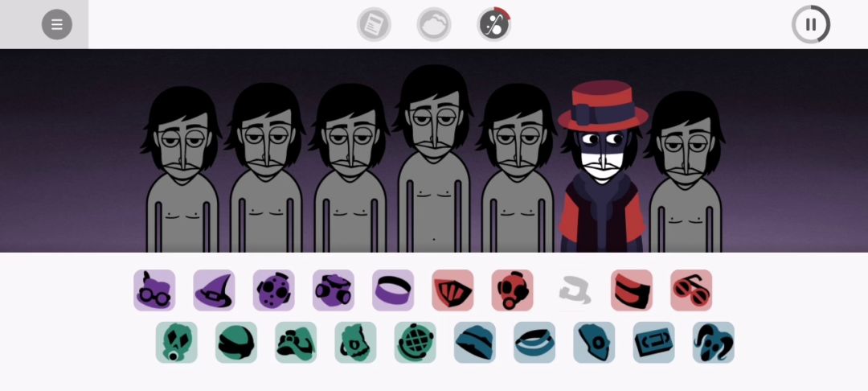Pick the blue ram horns skull icon
This screenshot has height=391, width=868.
714,342
